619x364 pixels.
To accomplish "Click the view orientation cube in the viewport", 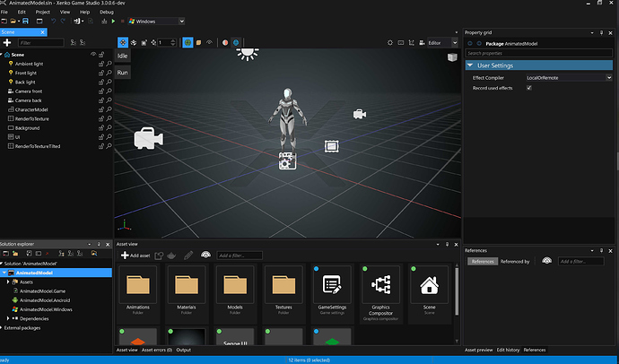I will tap(452, 57).
